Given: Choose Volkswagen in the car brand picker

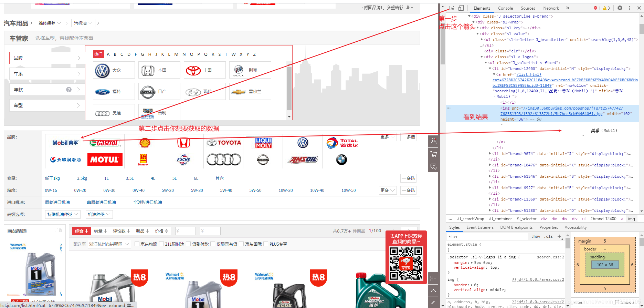Looking at the screenshot, I should click(x=114, y=70).
